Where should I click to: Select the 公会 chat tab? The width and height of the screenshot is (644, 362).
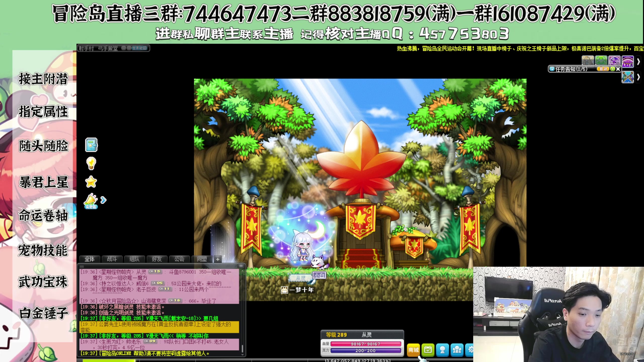pos(179,259)
